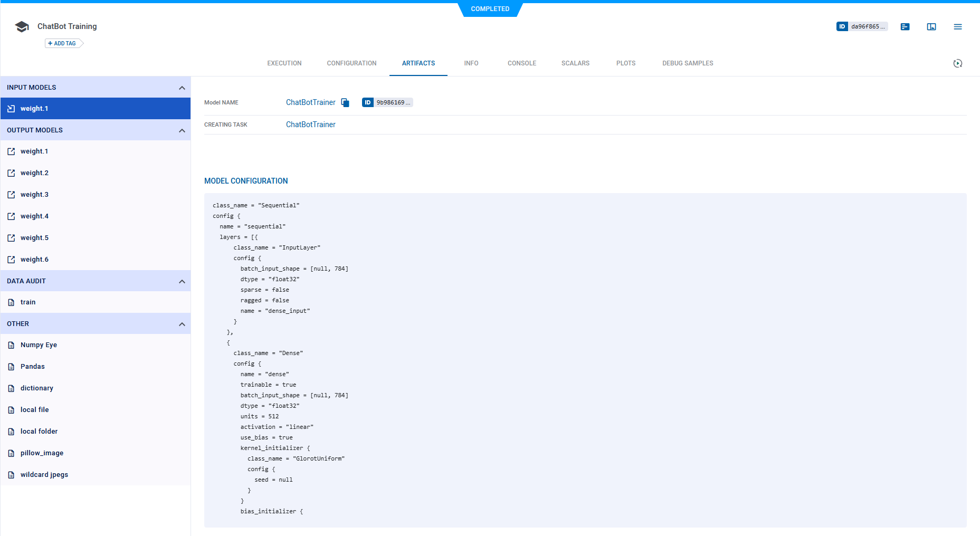The image size is (980, 536).
Task: Click the train artifact document icon
Action: pyautogui.click(x=11, y=302)
